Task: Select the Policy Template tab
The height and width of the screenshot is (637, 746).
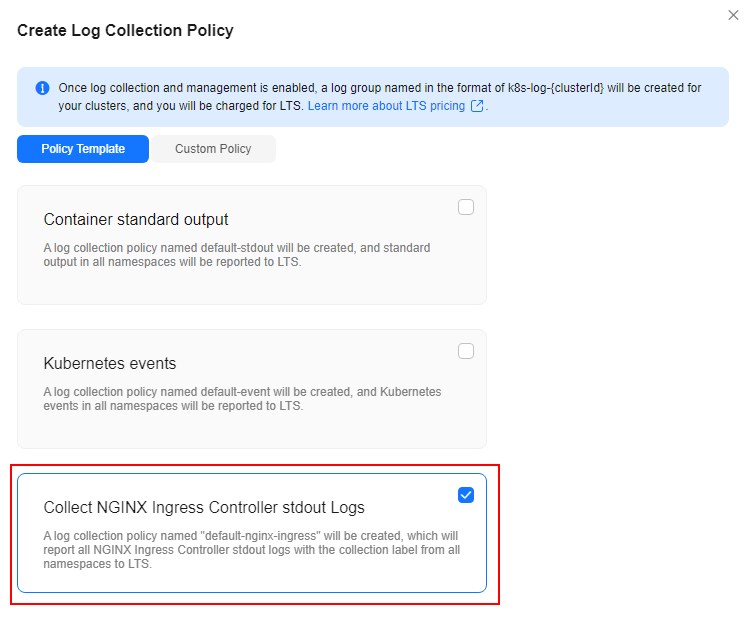Action: coord(83,149)
